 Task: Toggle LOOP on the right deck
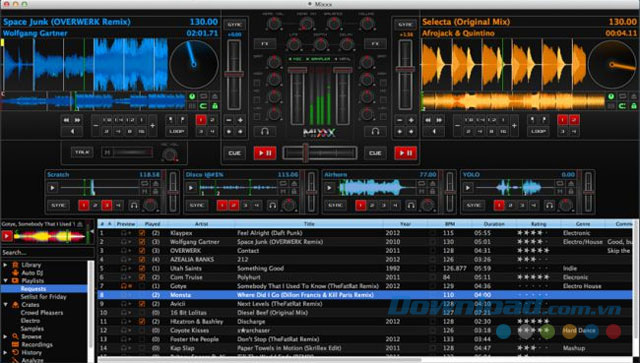point(538,131)
